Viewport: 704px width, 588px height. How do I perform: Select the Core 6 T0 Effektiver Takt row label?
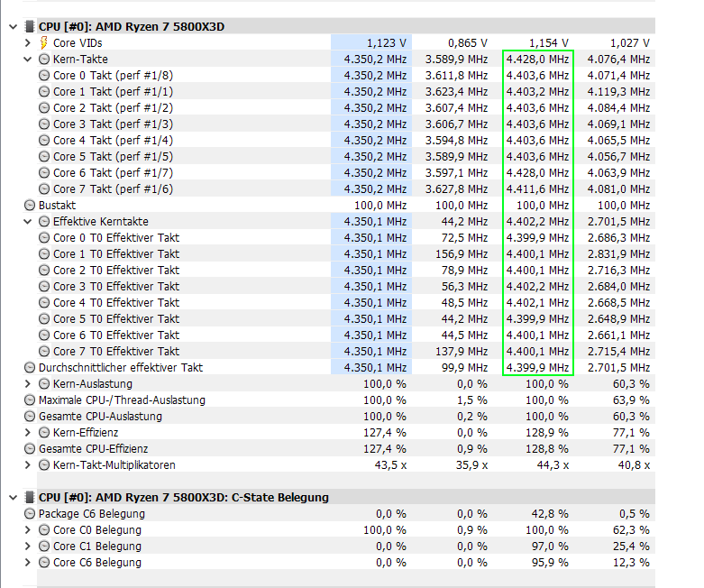[116, 335]
